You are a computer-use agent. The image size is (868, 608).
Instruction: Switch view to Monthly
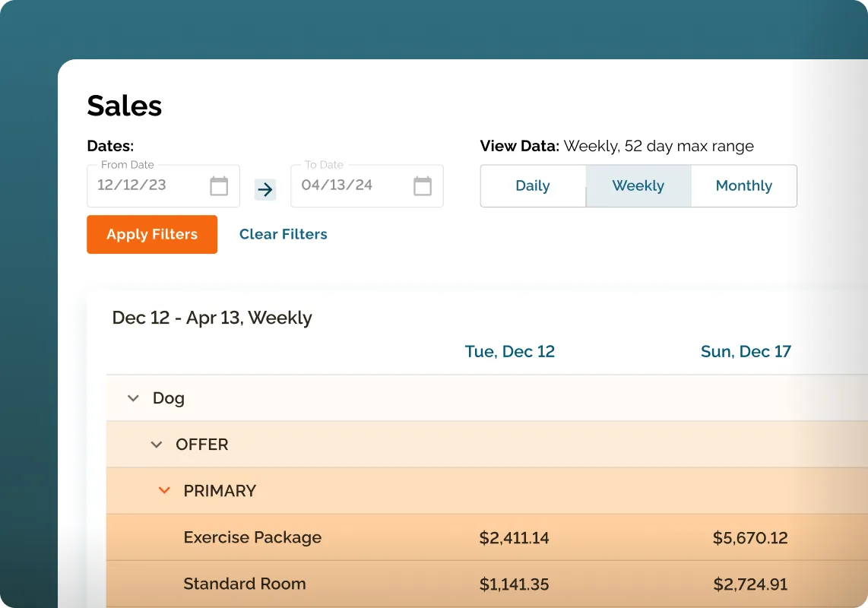point(743,186)
